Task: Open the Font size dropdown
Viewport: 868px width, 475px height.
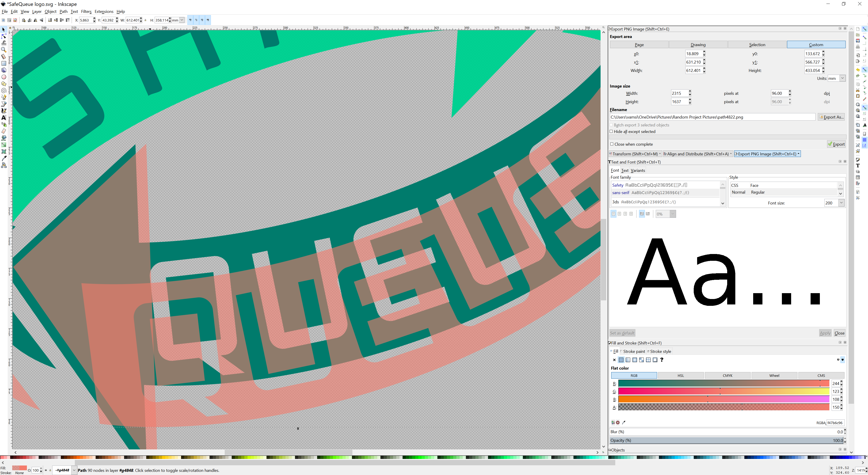Action: [841, 203]
